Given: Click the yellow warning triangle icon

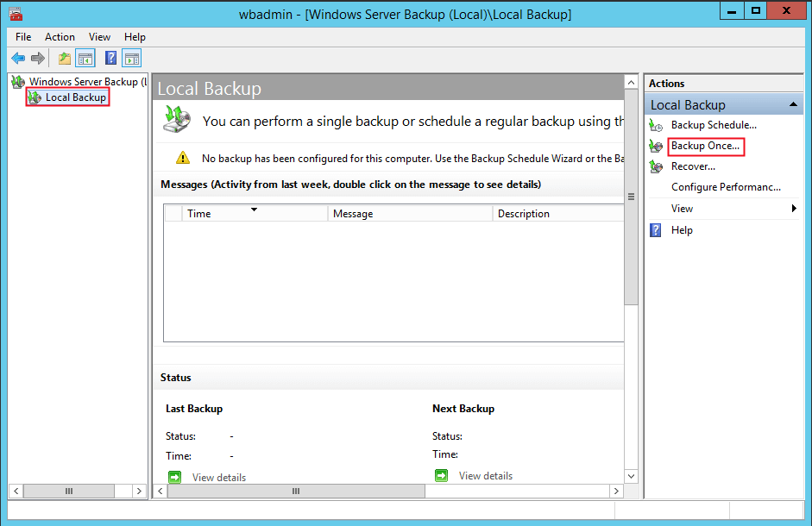Looking at the screenshot, I should point(183,158).
